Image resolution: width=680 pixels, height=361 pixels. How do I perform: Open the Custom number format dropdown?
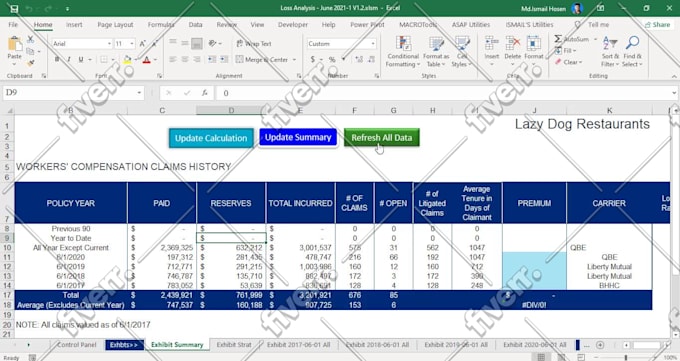pos(373,44)
